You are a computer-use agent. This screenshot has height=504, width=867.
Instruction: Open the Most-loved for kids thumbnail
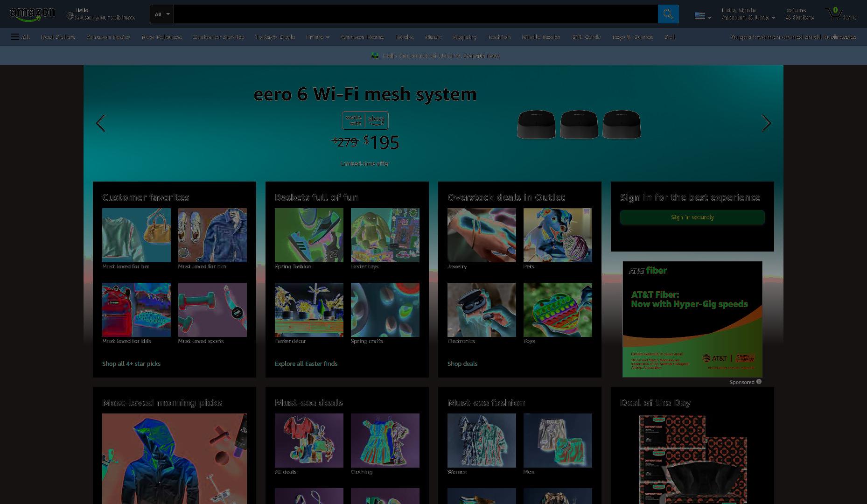click(136, 310)
